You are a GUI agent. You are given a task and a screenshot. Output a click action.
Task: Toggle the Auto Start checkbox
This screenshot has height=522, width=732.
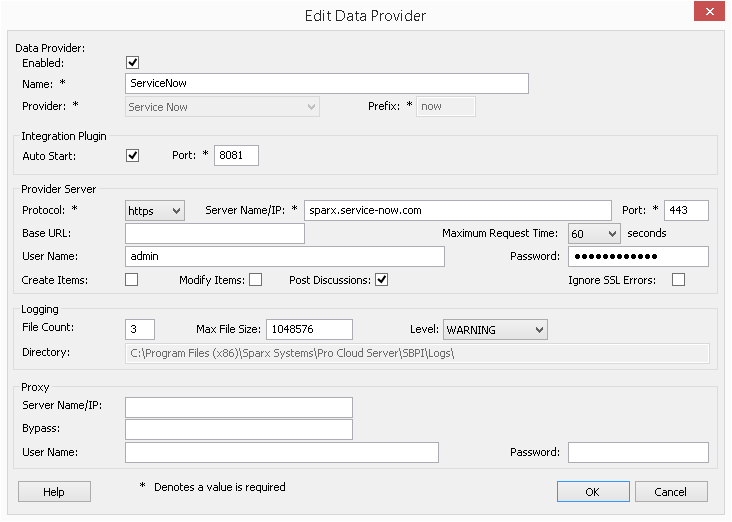[x=133, y=156]
